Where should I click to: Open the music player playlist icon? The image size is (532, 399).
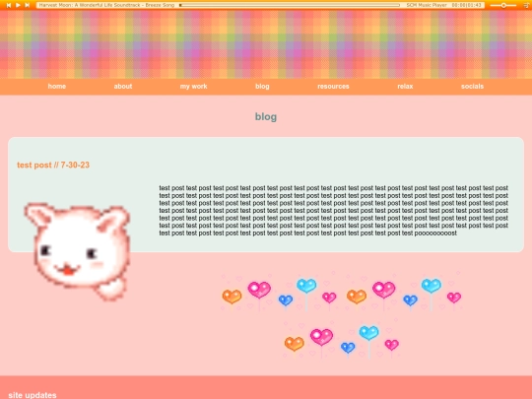click(526, 5)
